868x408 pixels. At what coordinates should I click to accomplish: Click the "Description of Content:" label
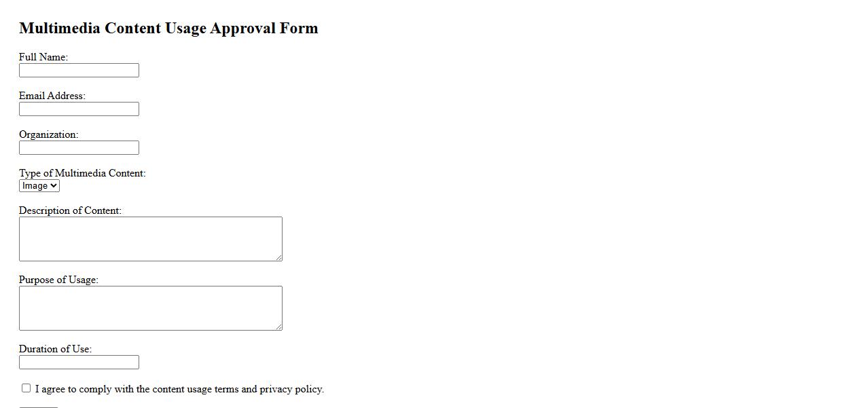70,210
